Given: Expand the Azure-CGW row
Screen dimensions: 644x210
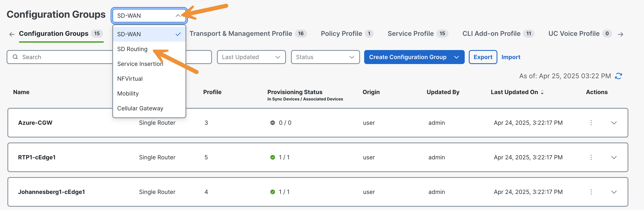Looking at the screenshot, I should 614,123.
